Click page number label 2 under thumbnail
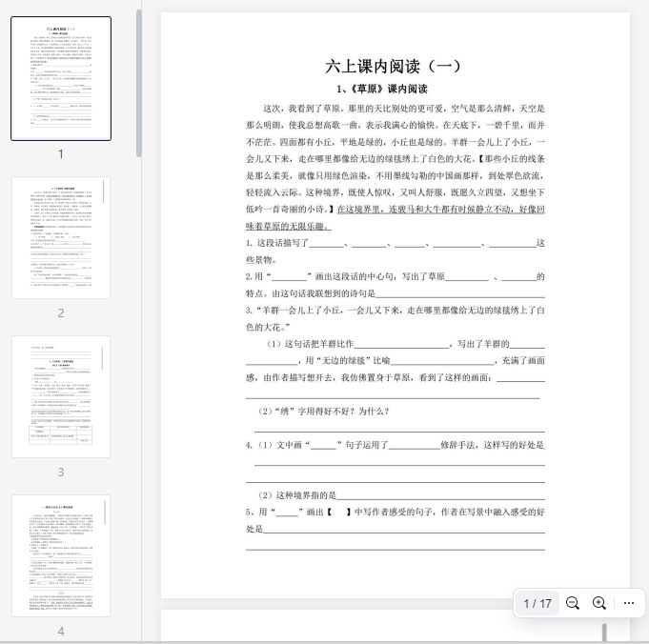 click(x=61, y=312)
